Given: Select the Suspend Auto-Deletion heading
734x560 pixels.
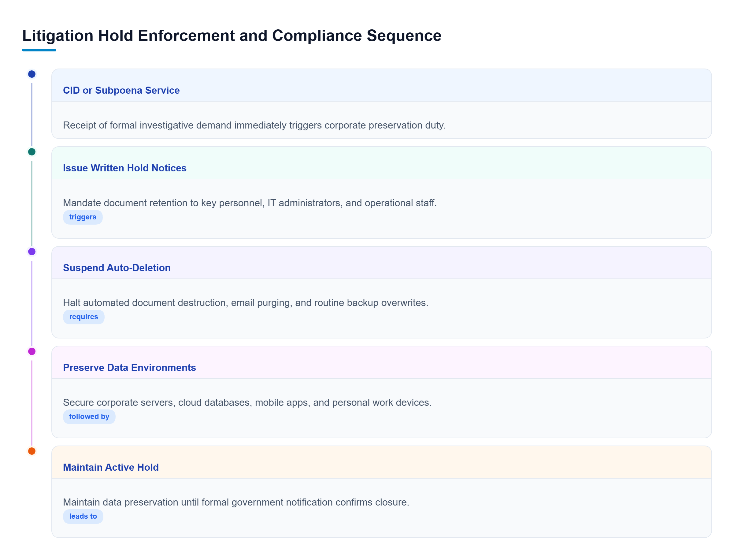Looking at the screenshot, I should tap(117, 268).
